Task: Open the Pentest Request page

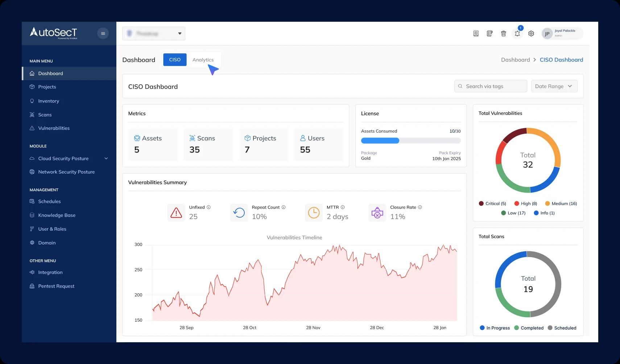Action: 56,286
